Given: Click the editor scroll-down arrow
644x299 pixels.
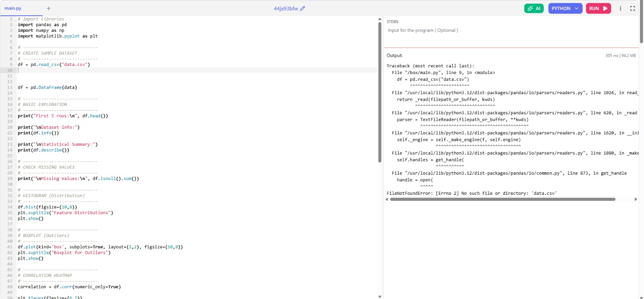Looking at the screenshot, I should click(380, 297).
